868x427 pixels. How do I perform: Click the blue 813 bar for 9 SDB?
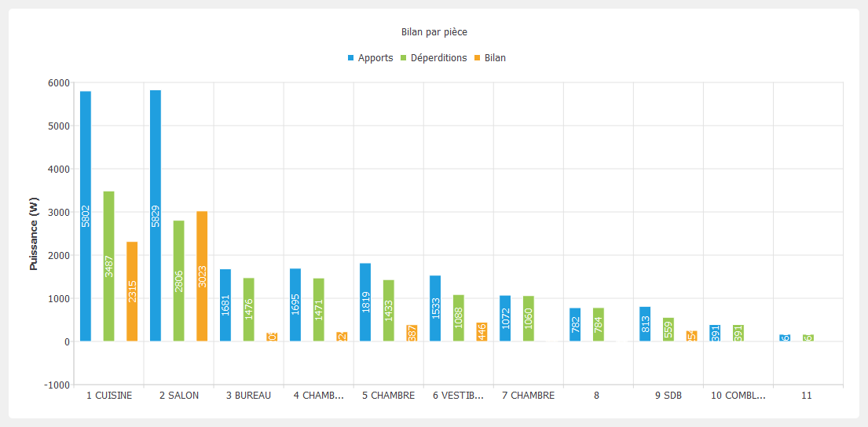[x=645, y=324]
